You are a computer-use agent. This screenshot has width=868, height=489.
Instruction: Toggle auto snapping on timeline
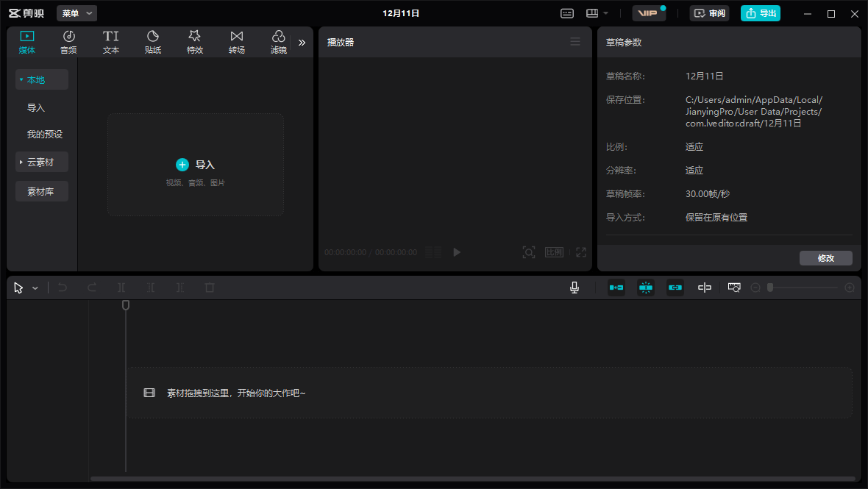click(645, 288)
